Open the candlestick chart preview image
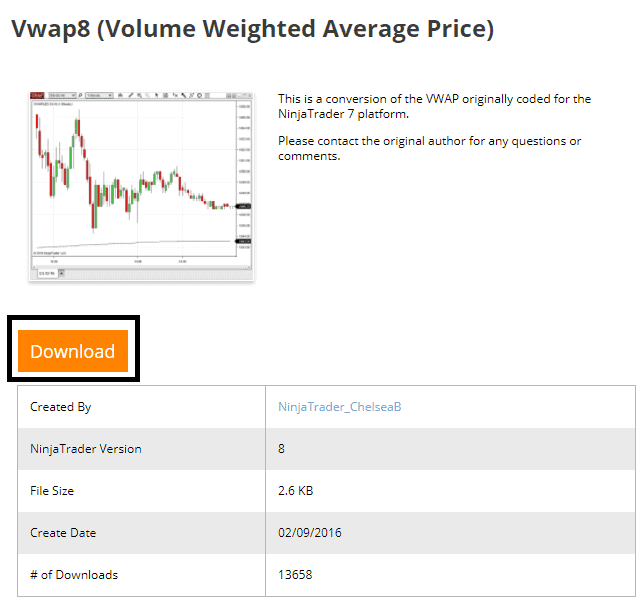Screen dimensions: 639x610 click(x=141, y=186)
